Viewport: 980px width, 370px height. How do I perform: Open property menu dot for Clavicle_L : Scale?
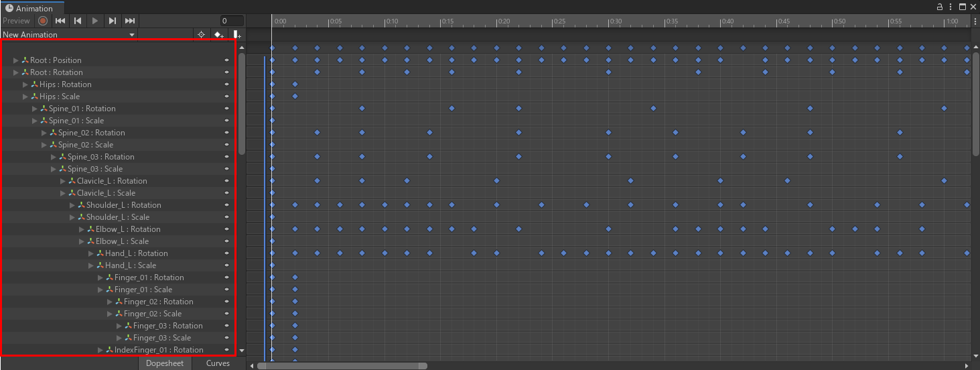(x=226, y=193)
